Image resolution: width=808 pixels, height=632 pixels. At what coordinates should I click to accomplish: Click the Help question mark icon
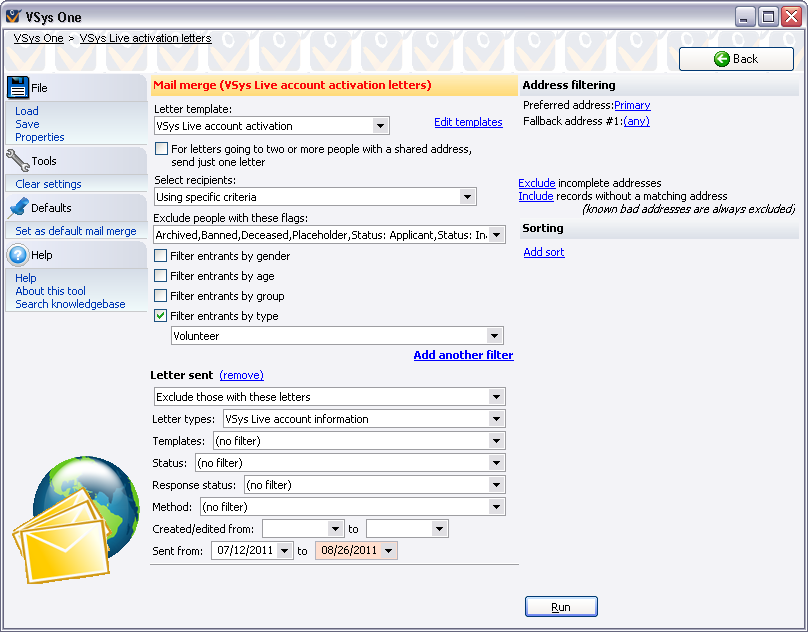point(18,255)
